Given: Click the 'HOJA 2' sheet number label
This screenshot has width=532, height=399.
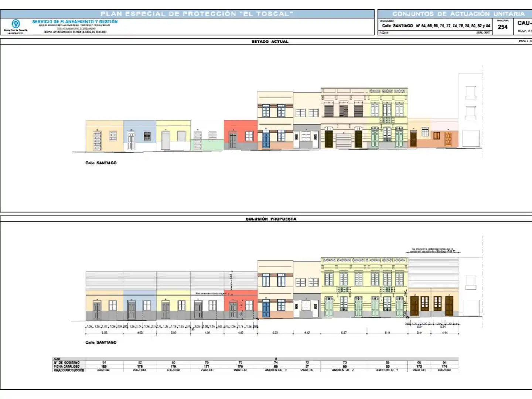Looking at the screenshot, I should click(x=524, y=31).
